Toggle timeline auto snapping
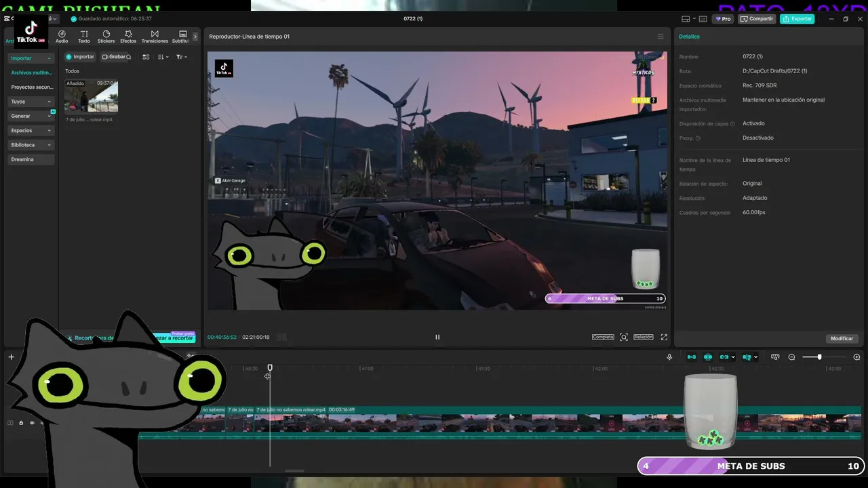The height and width of the screenshot is (488, 868). (x=708, y=357)
